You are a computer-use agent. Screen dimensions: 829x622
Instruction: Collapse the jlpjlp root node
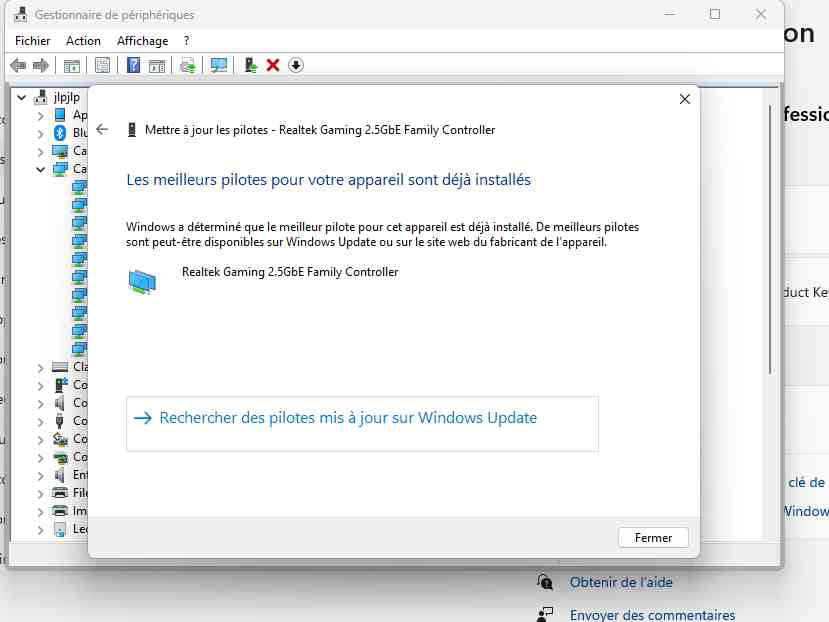22,97
